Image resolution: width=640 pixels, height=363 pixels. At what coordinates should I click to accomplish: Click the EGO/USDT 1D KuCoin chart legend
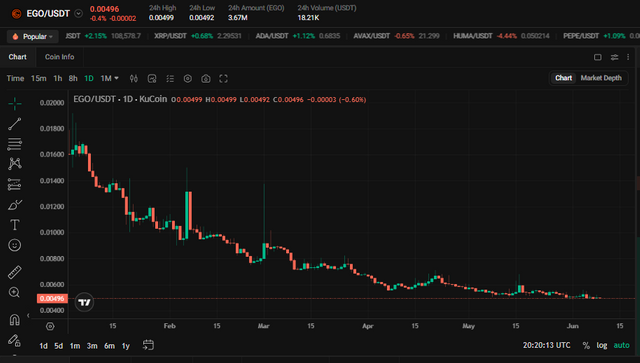coord(120,99)
